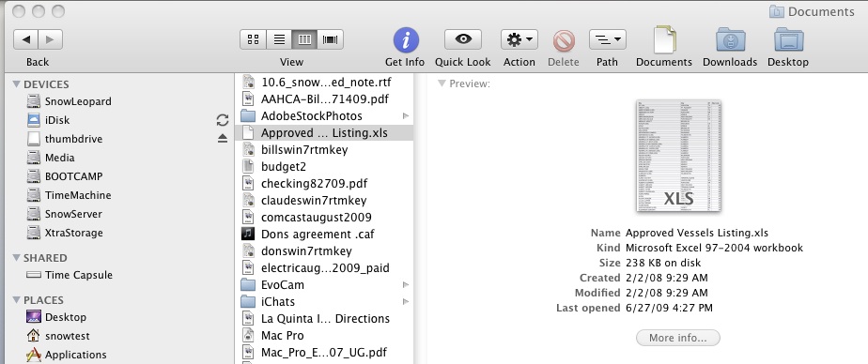
Task: Open the Action gear menu
Action: tap(519, 39)
